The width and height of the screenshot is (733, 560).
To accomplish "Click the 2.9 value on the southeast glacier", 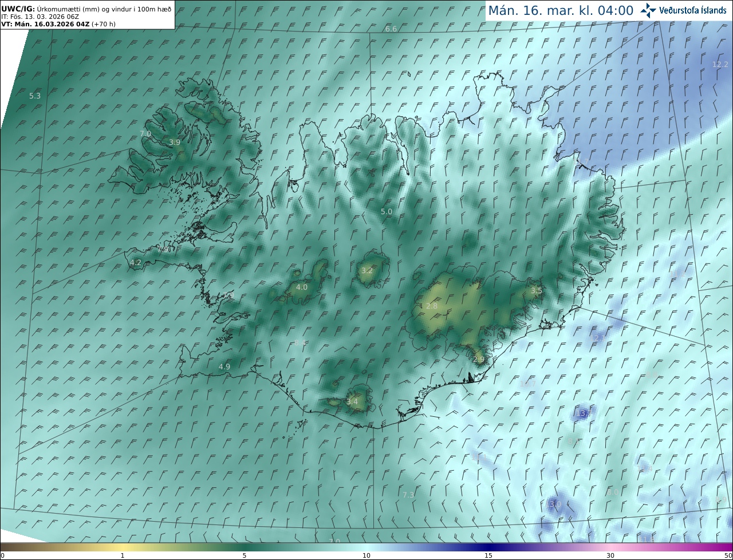I will [x=479, y=359].
